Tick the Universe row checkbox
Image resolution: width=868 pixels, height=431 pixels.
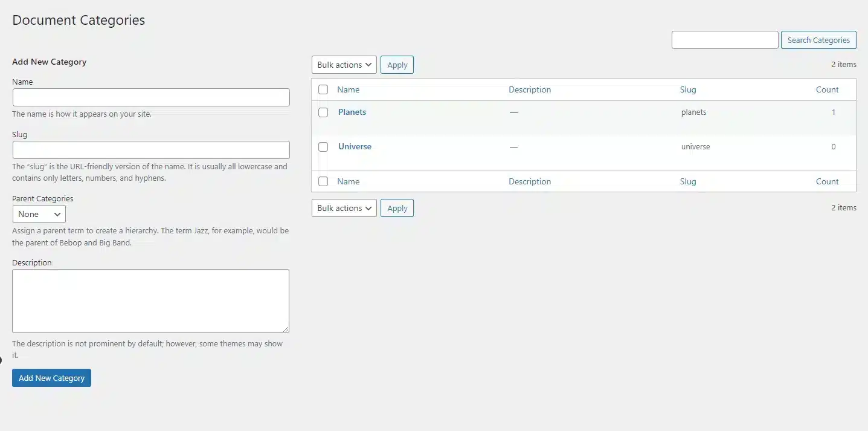[323, 147]
